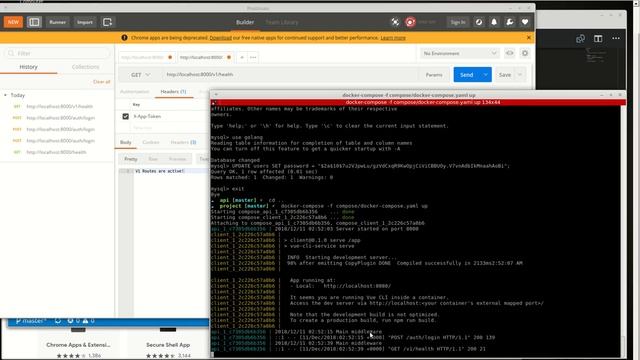Viewport: 640px width, 360px height.
Task: Select the Pretty response view
Action: 131,159
